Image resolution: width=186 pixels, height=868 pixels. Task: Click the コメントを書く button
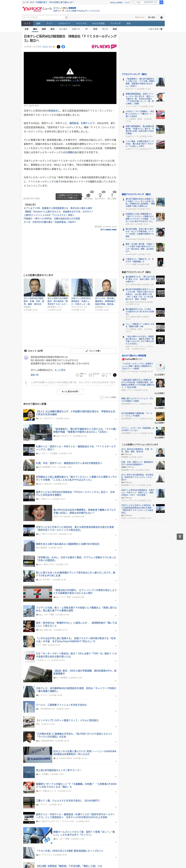[93, 351]
